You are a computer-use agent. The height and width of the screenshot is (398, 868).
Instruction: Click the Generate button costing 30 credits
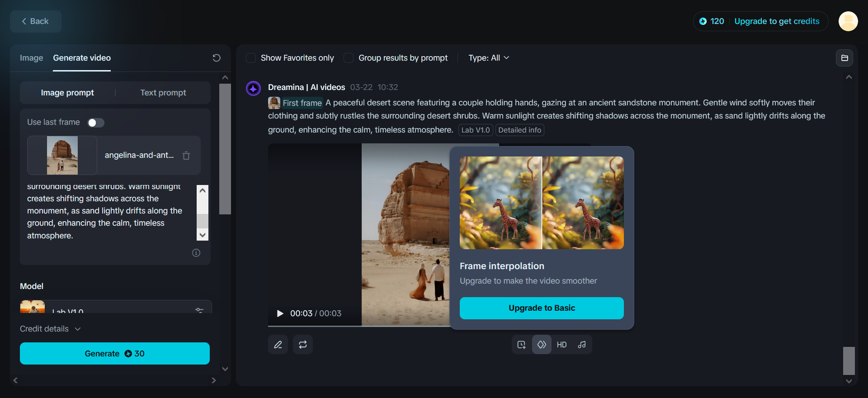point(115,353)
